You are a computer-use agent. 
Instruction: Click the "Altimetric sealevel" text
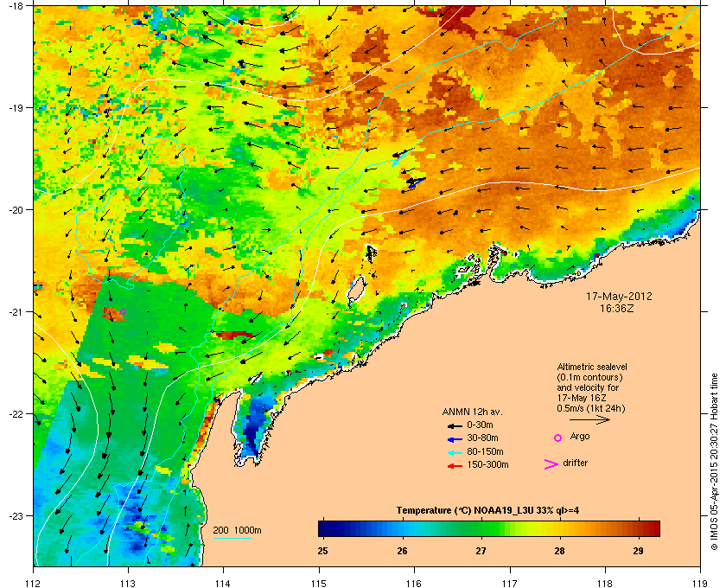[x=592, y=367]
